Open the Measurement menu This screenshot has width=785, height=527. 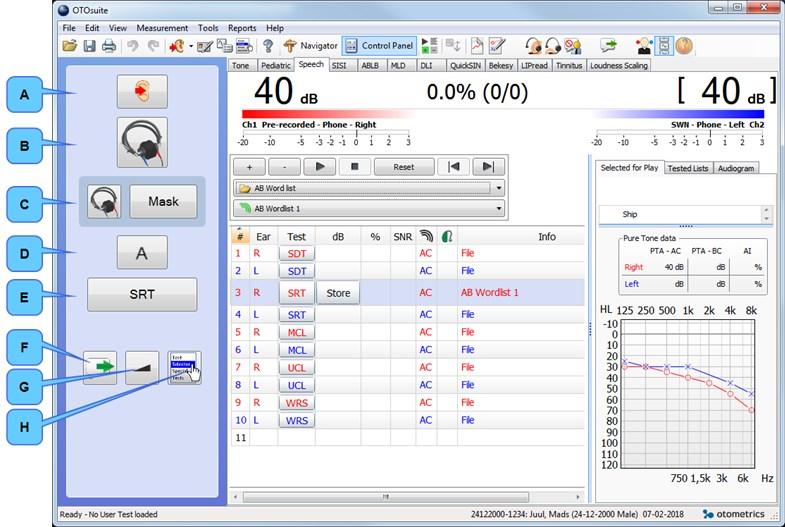pos(162,28)
